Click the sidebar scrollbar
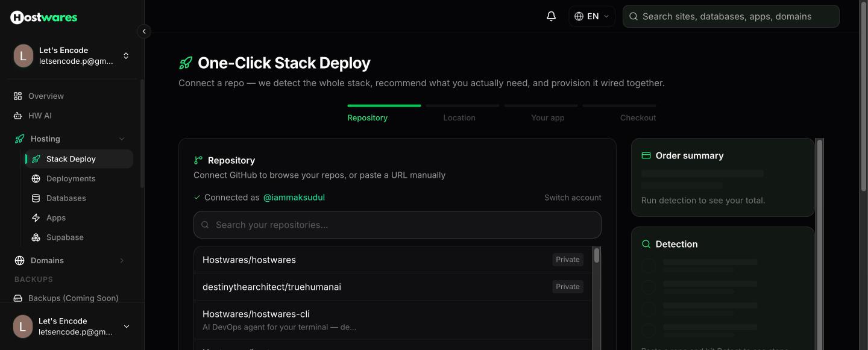The width and height of the screenshot is (868, 350). click(x=142, y=133)
